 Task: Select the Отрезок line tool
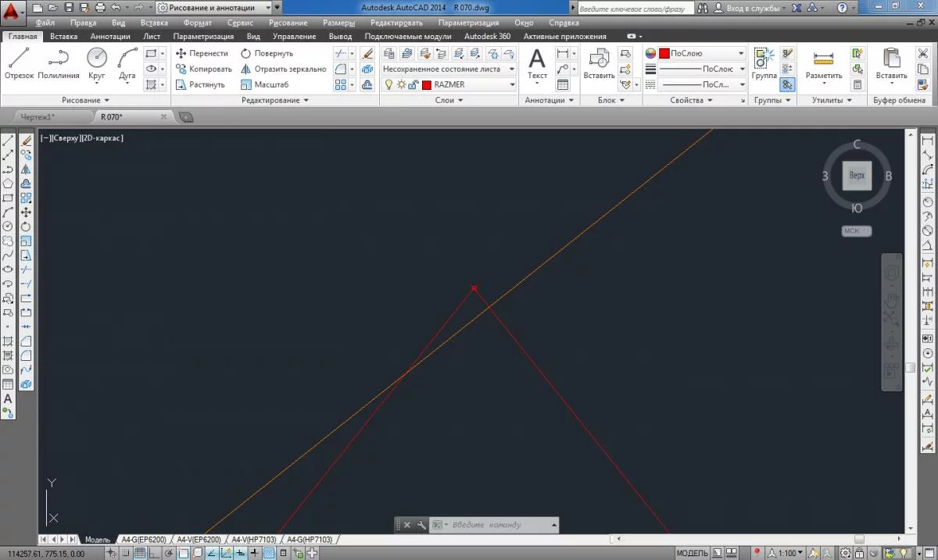(x=19, y=63)
